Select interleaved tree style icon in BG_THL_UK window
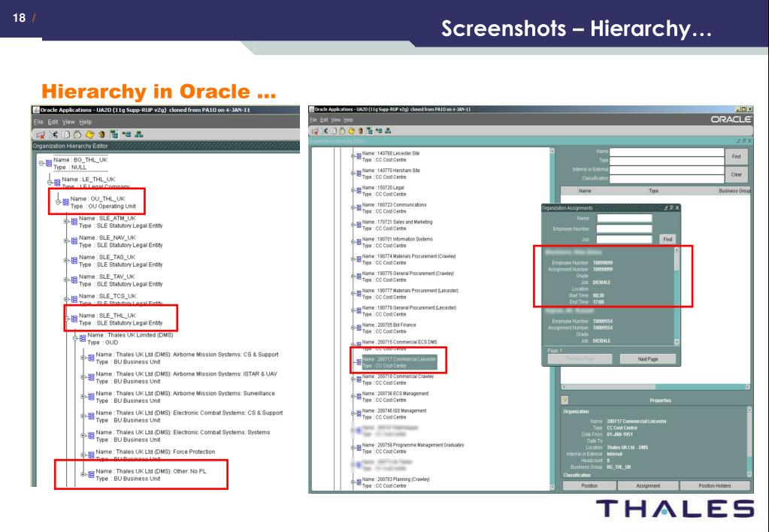Screen dimensions: 769x532 (126, 135)
